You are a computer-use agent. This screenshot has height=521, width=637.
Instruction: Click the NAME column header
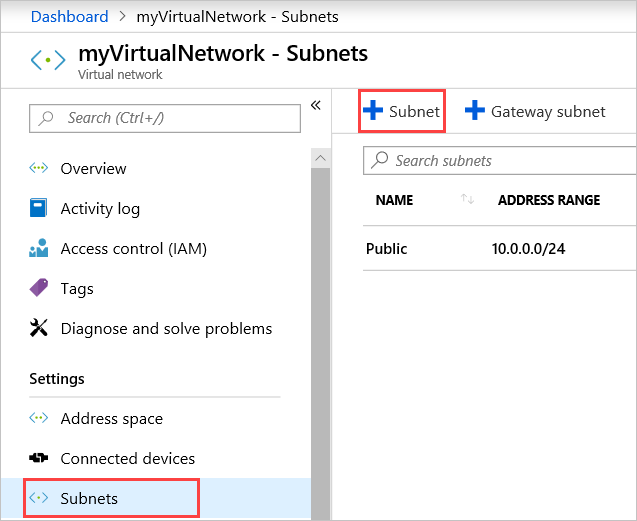(394, 200)
